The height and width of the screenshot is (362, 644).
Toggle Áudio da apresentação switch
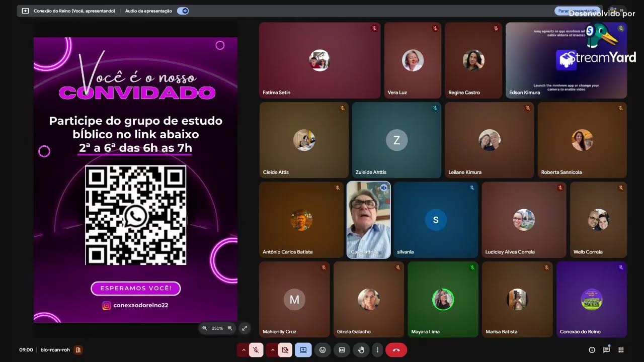pos(183,11)
